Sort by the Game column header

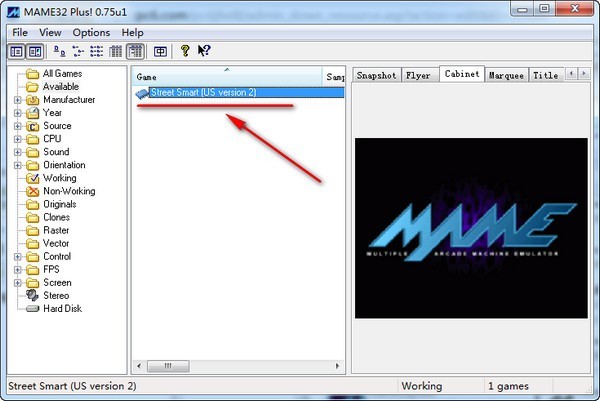227,77
